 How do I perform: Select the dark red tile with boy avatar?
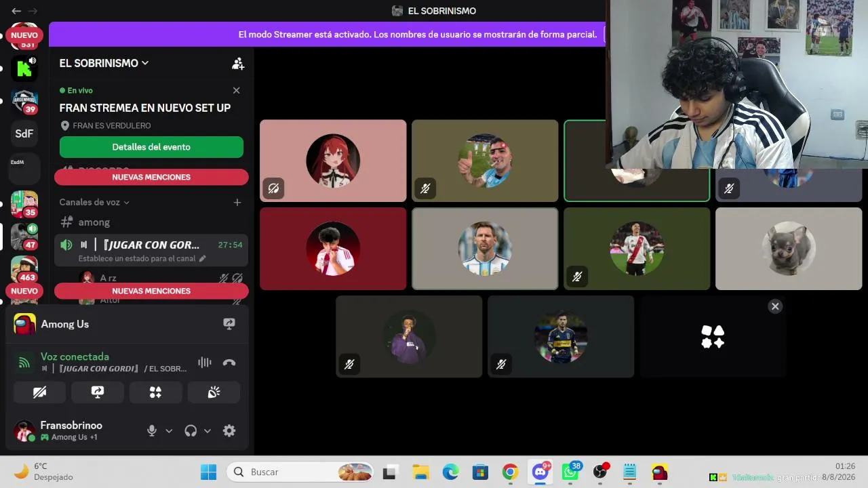[x=333, y=249]
